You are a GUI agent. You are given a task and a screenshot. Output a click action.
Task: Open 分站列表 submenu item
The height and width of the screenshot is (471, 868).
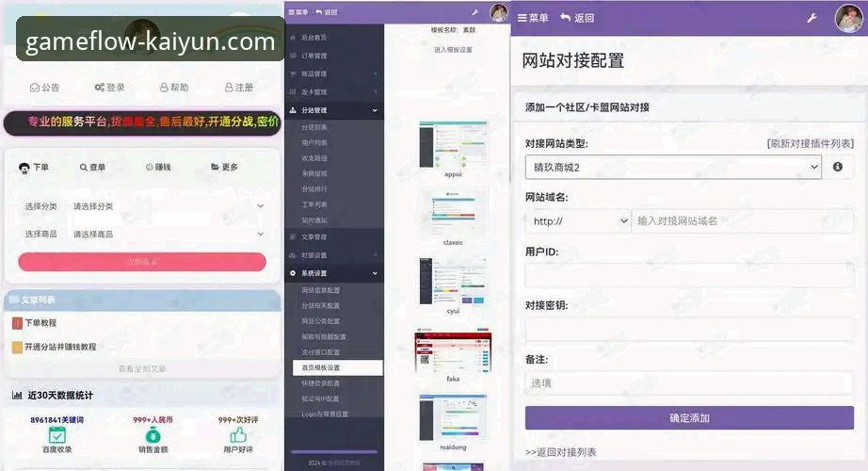coord(314,127)
